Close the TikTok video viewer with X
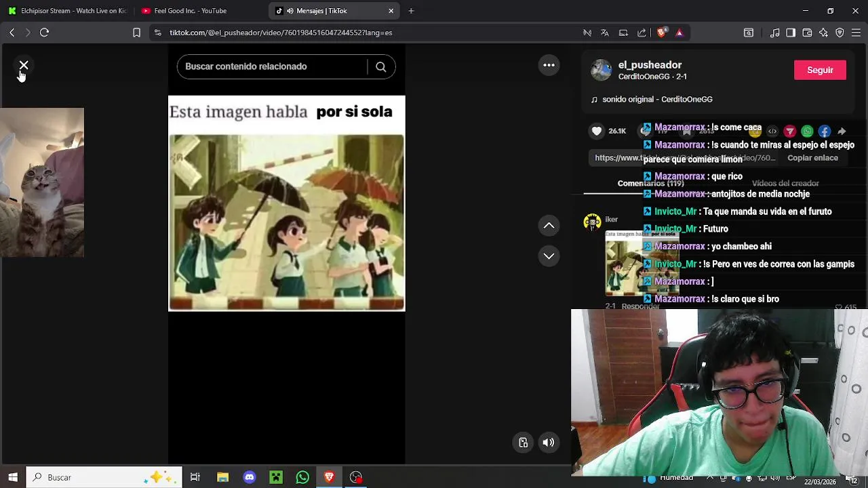 pos(24,65)
